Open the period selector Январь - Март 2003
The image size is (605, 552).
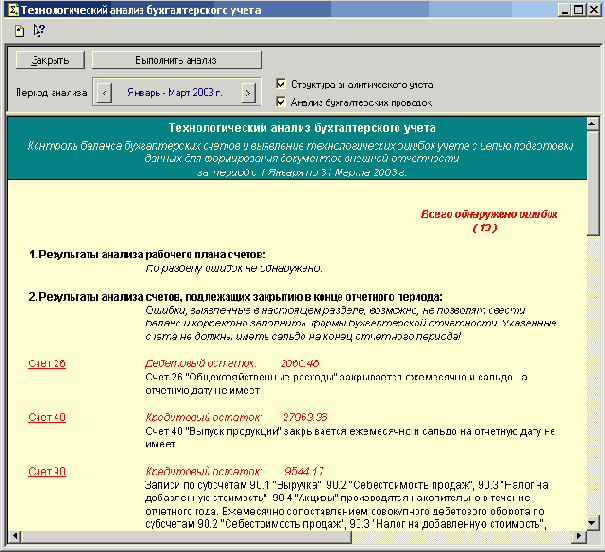coord(175,93)
